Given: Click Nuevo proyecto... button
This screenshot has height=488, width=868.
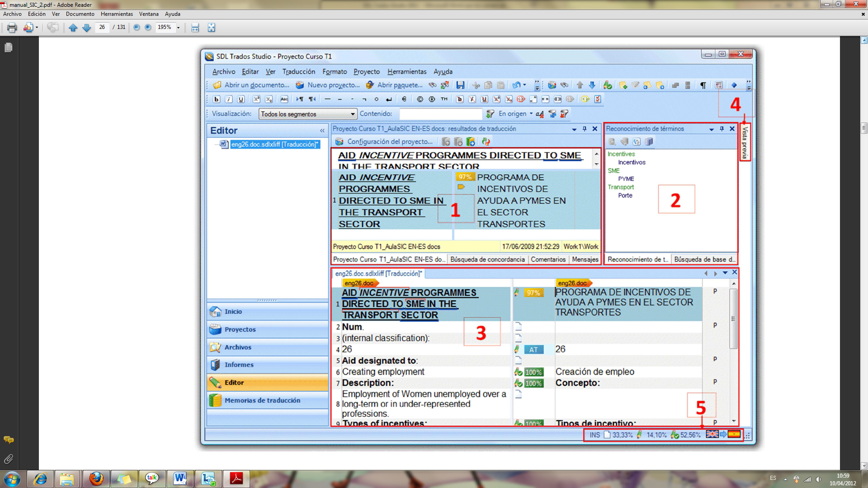Looking at the screenshot, I should (x=328, y=85).
